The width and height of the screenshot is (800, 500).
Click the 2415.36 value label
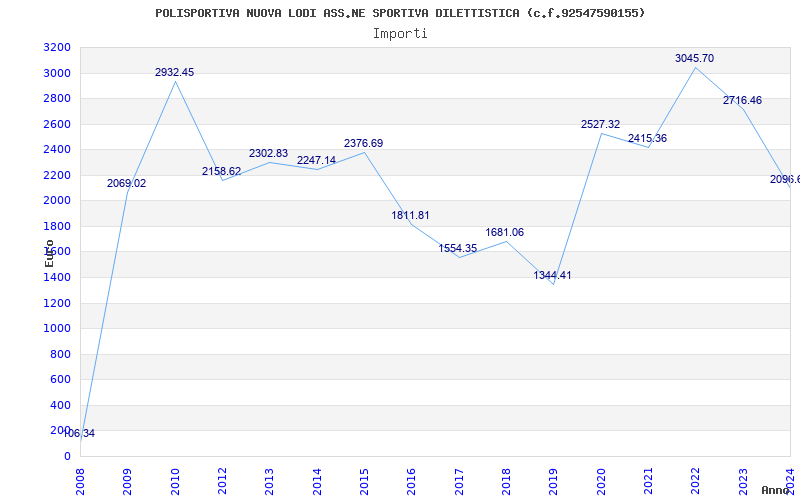647,138
